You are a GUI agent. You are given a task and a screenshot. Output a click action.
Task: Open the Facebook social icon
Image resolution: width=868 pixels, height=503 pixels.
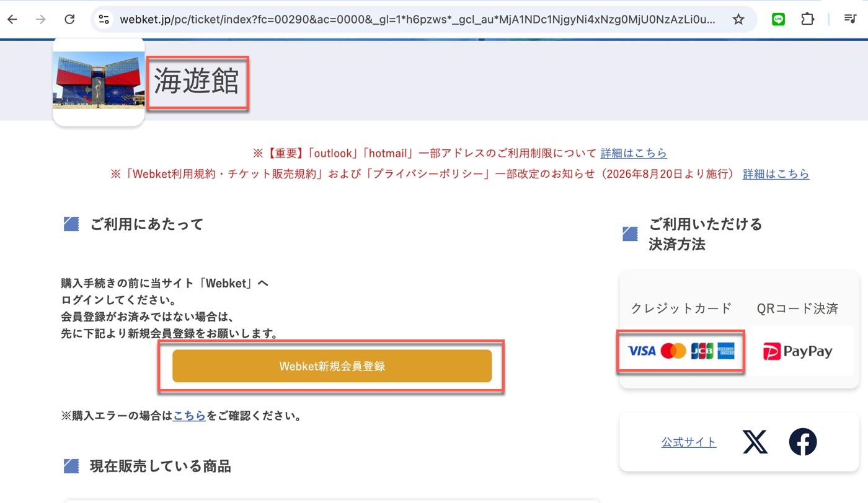tap(803, 442)
